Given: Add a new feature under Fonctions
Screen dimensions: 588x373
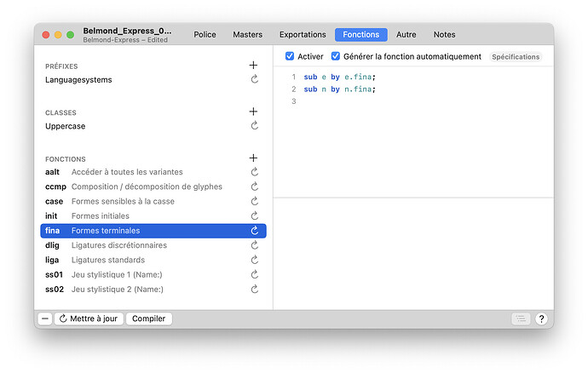Looking at the screenshot, I should [253, 158].
